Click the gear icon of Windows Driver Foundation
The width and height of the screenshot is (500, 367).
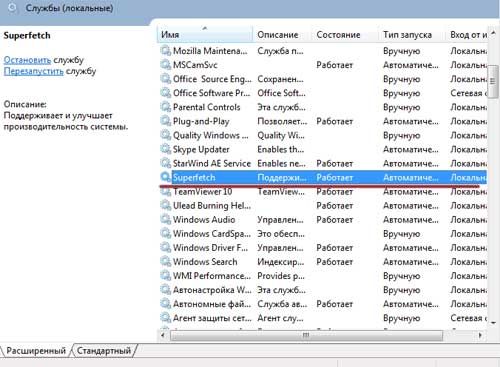pos(166,248)
